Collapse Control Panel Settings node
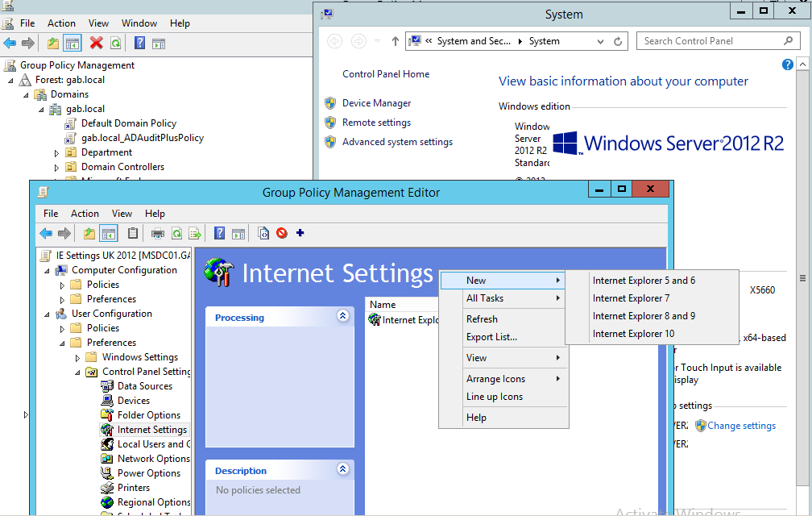Viewport: 812px width, 516px height. [x=77, y=372]
